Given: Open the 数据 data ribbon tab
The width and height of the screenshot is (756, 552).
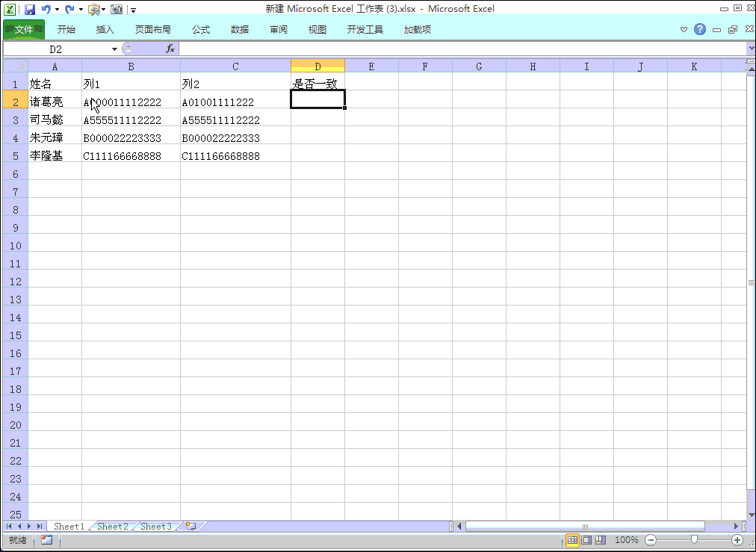Looking at the screenshot, I should 240,29.
